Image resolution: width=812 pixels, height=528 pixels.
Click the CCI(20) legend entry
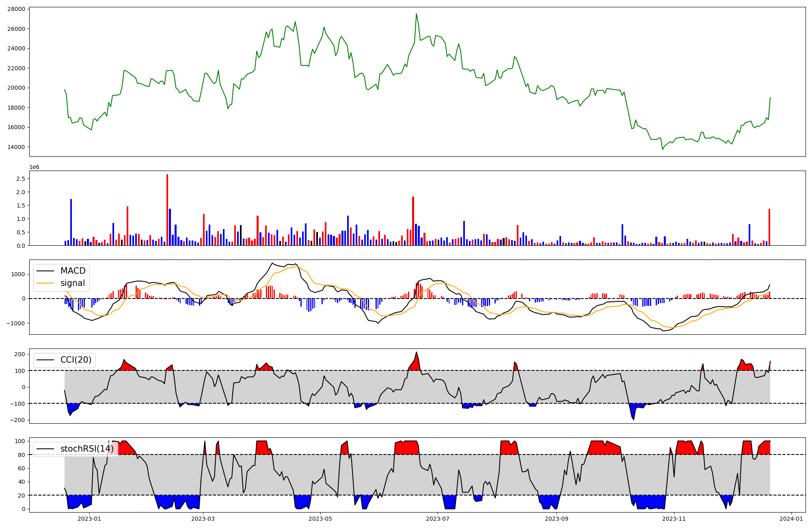[76, 360]
